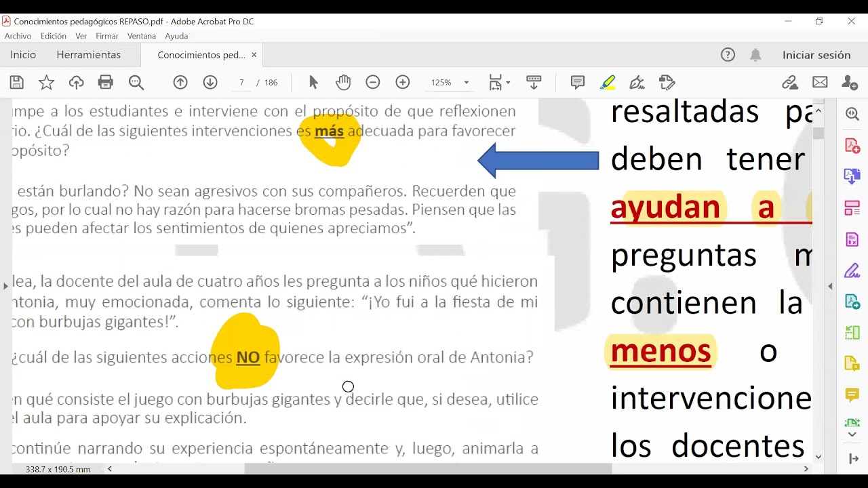Open the Fill and Sign tool in sidebar
The image size is (868, 488).
pos(852,270)
